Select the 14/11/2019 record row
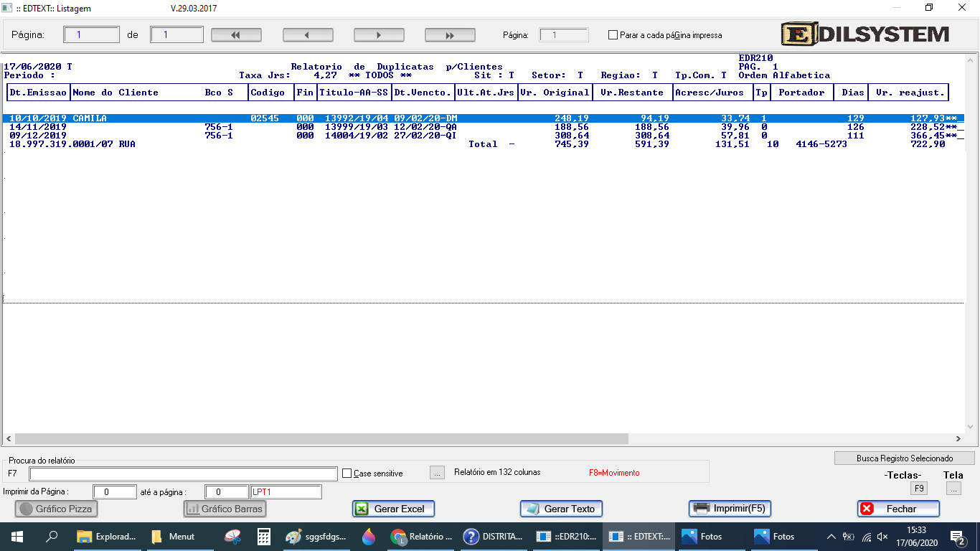The width and height of the screenshot is (980, 551). (287, 127)
